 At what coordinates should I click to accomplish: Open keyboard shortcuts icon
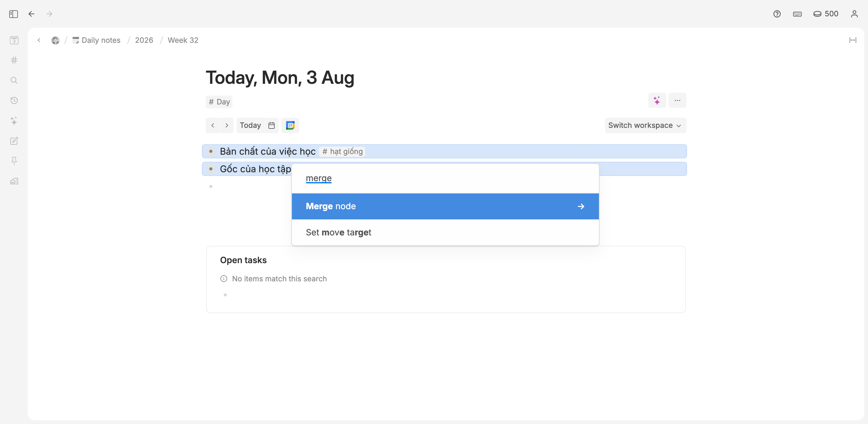click(x=797, y=14)
